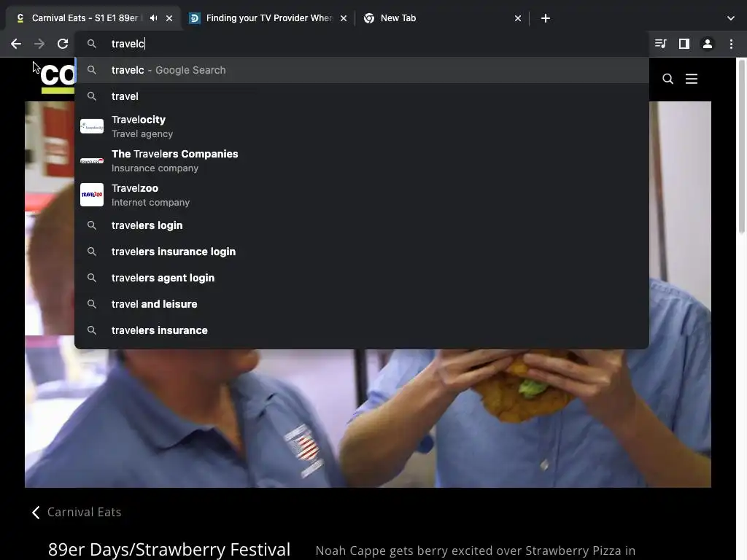The width and height of the screenshot is (747, 560).
Task: Go back with the browser back arrow
Action: tap(16, 44)
